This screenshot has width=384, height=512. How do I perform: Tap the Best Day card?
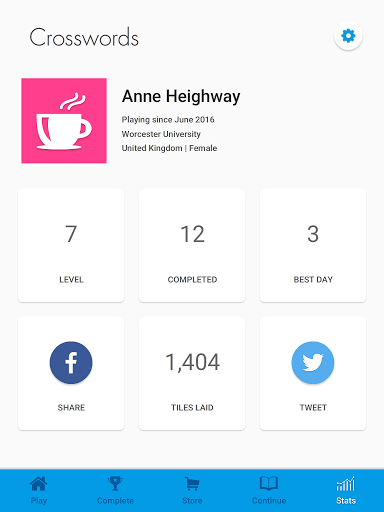coord(313,245)
